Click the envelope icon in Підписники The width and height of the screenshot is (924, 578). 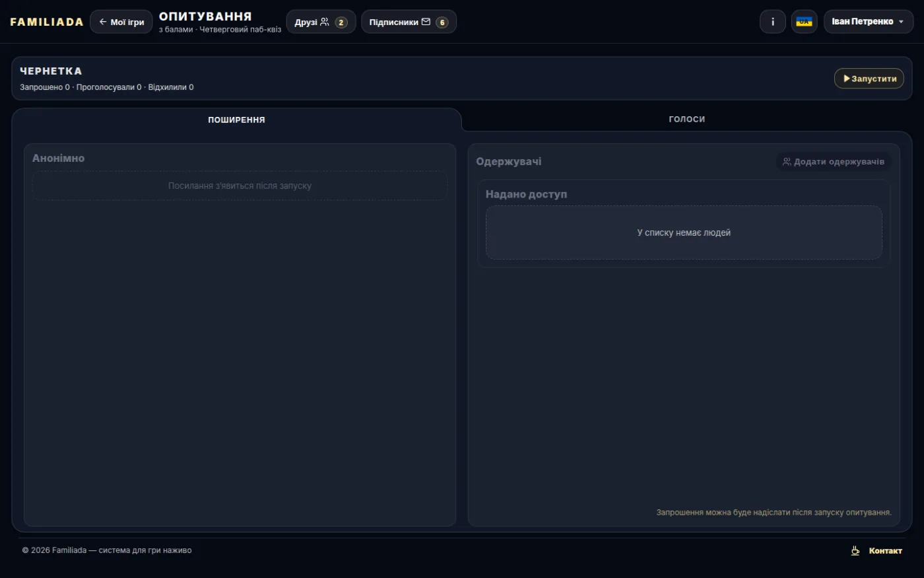[x=426, y=22]
